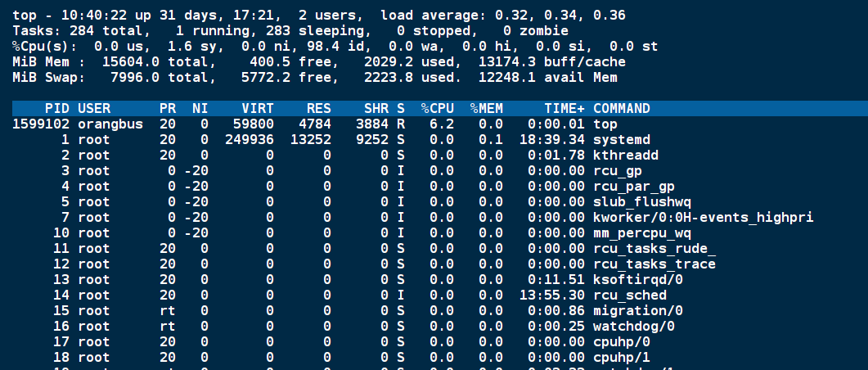Viewport: 868px width, 370px height.
Task: Click the Tasks 284 total text
Action: click(x=98, y=31)
